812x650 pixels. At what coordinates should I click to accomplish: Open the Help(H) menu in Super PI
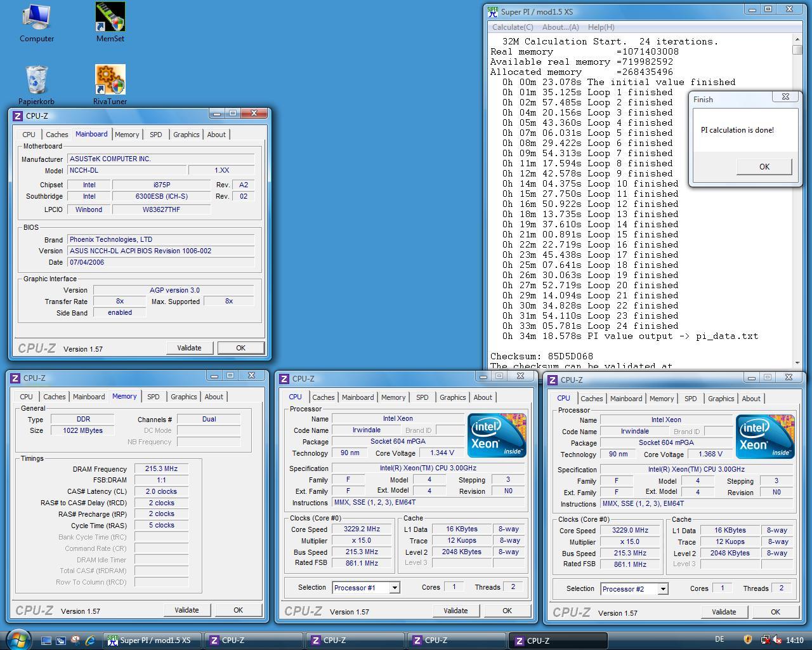[x=601, y=27]
